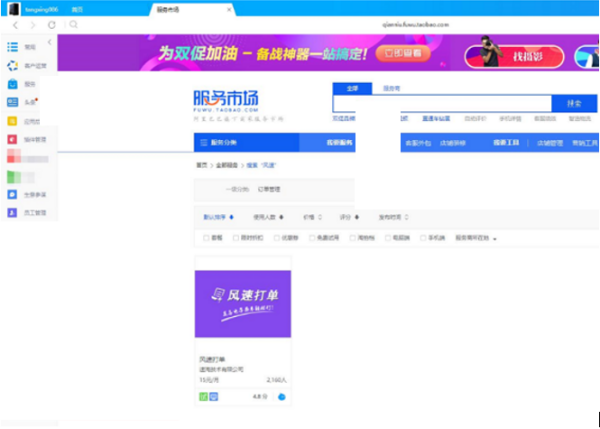Open the red plugin management sidebar icon
600x429 pixels.
[12, 138]
